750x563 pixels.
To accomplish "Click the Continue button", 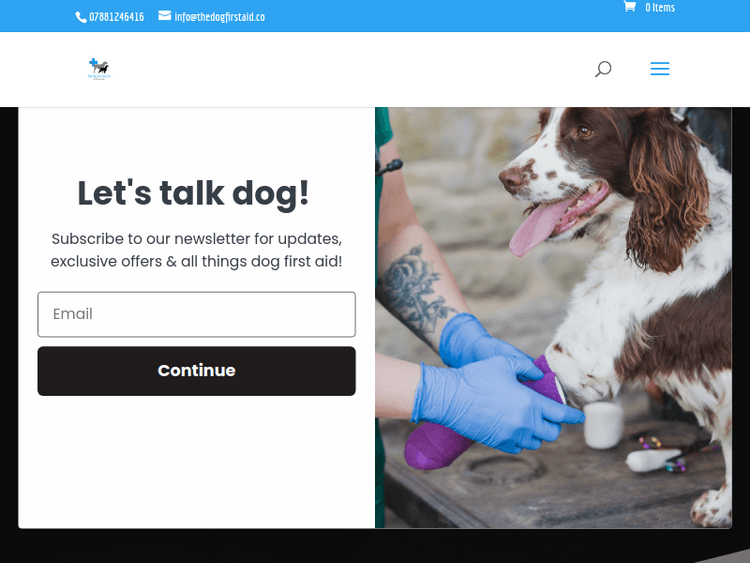I will (197, 371).
